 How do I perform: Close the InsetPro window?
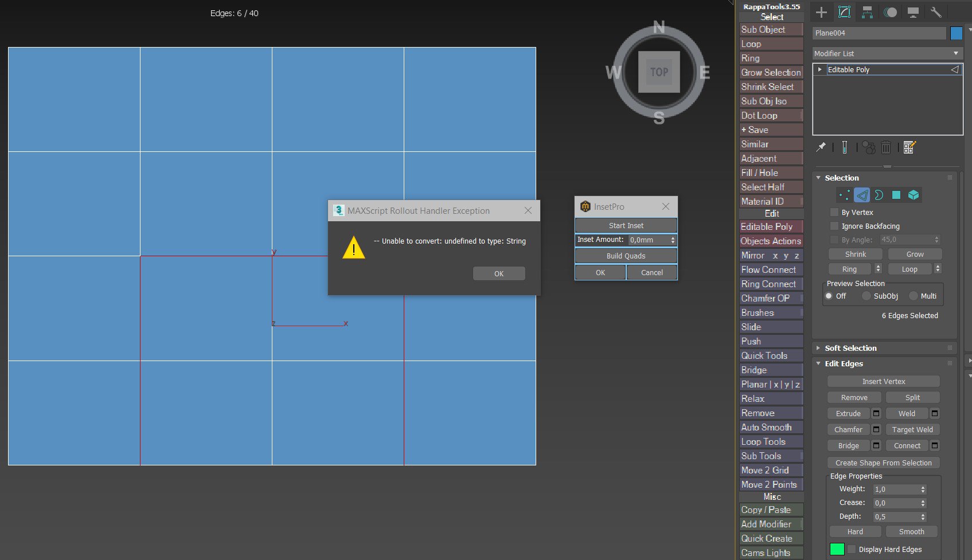pyautogui.click(x=666, y=206)
